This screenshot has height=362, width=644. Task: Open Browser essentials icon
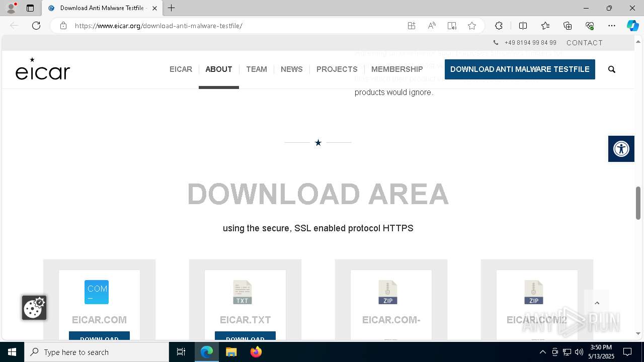pos(590,26)
